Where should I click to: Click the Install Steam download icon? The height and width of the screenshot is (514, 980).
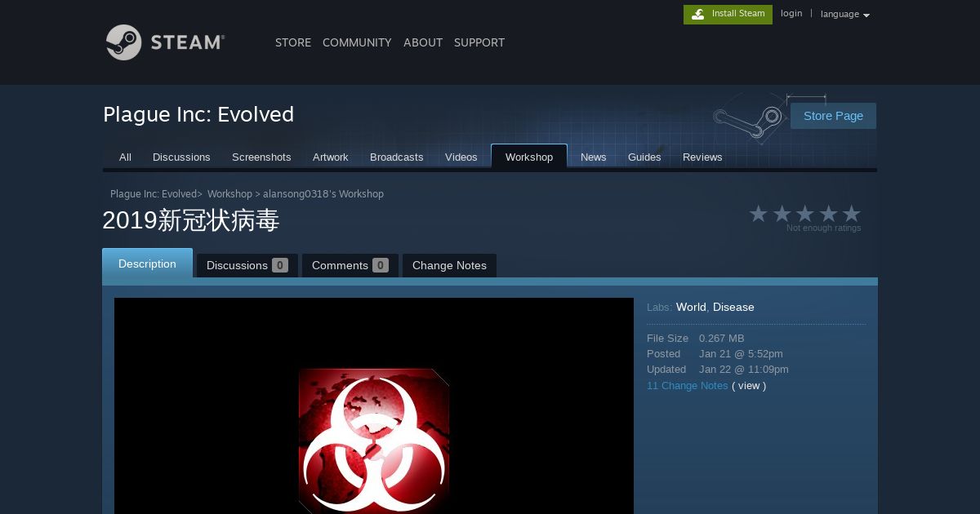tap(698, 14)
